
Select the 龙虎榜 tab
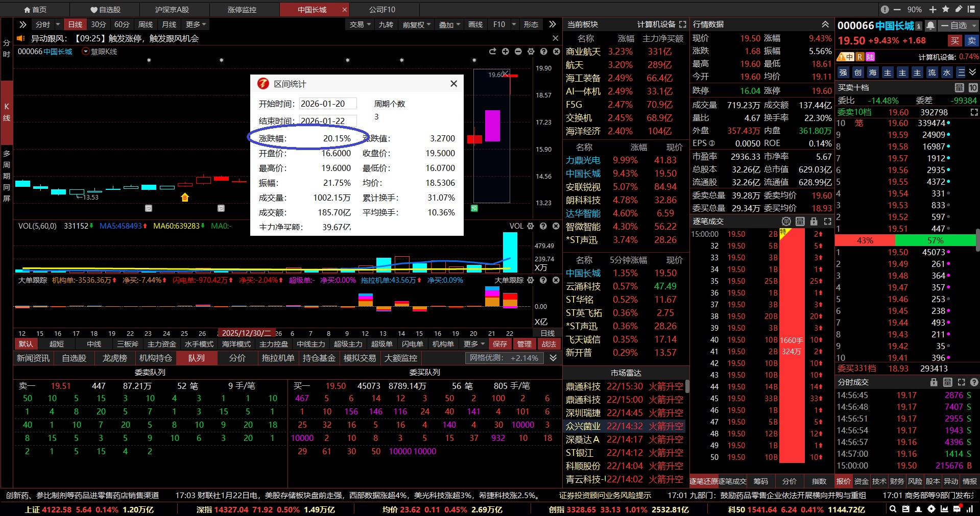tap(114, 358)
